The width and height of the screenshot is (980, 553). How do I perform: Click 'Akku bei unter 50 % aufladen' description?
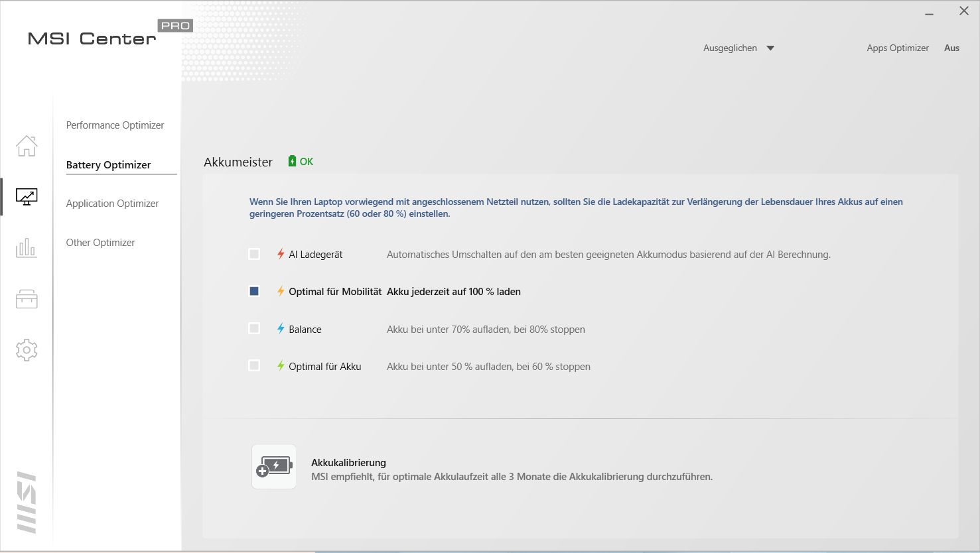(x=488, y=367)
